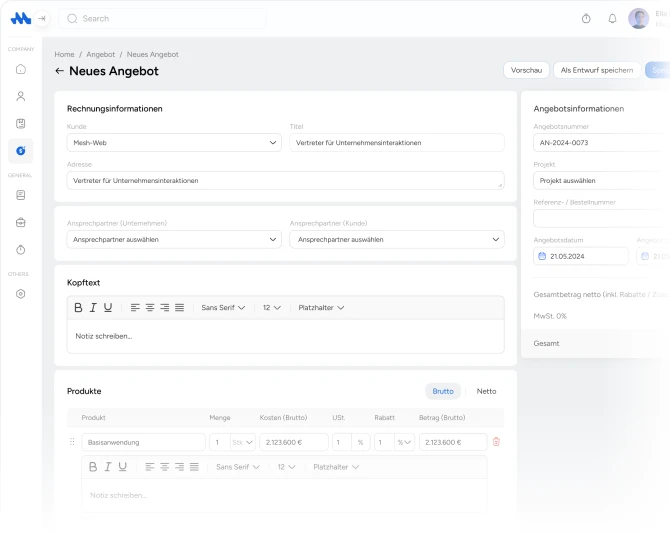Switch pricing to Netto
The height and width of the screenshot is (539, 670).
pyautogui.click(x=486, y=391)
